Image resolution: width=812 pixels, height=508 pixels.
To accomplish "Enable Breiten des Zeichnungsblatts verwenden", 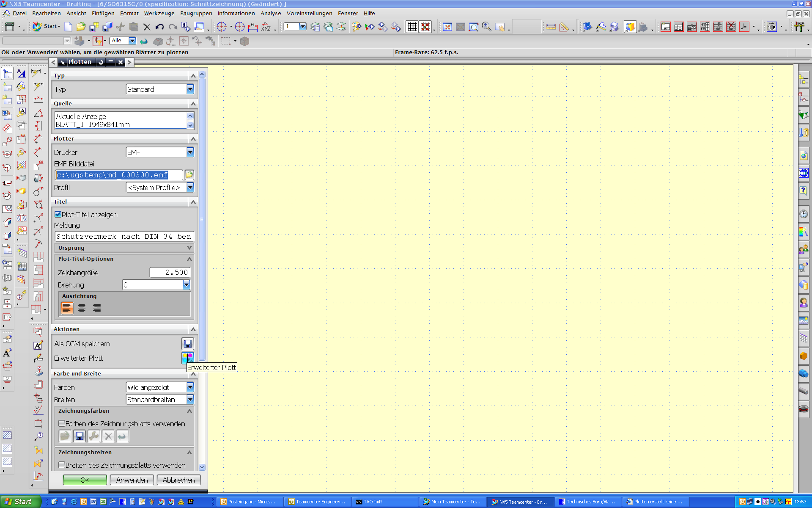I will coord(62,465).
